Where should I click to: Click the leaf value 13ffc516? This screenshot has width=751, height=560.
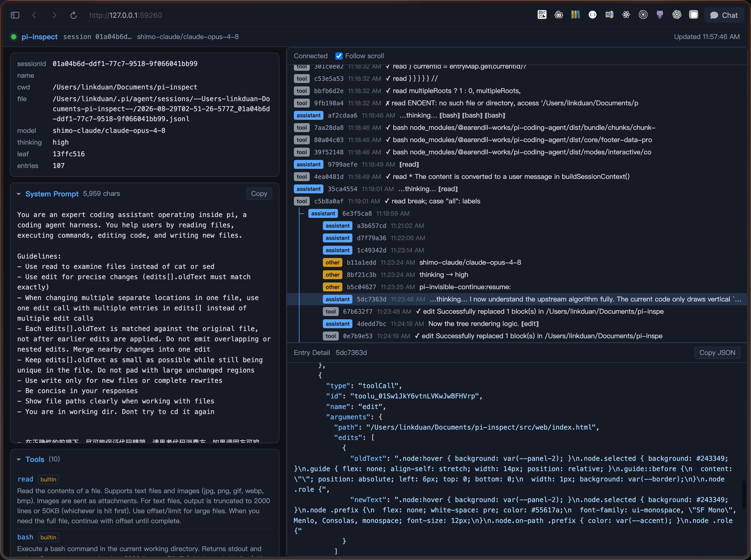click(69, 154)
